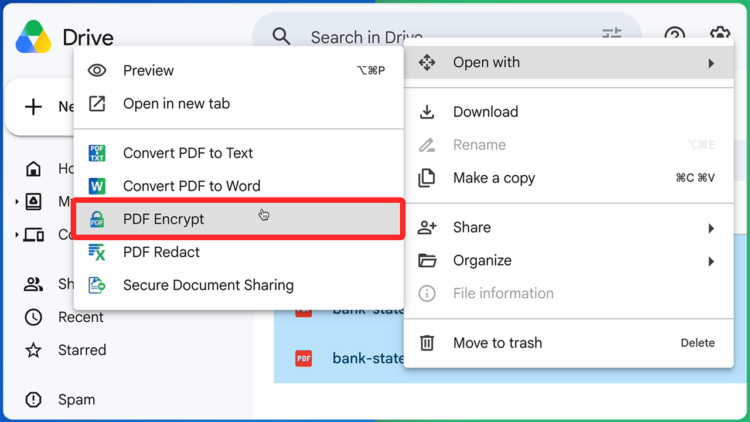Expand the Share submenu arrow
The height and width of the screenshot is (422, 750).
coord(711,228)
